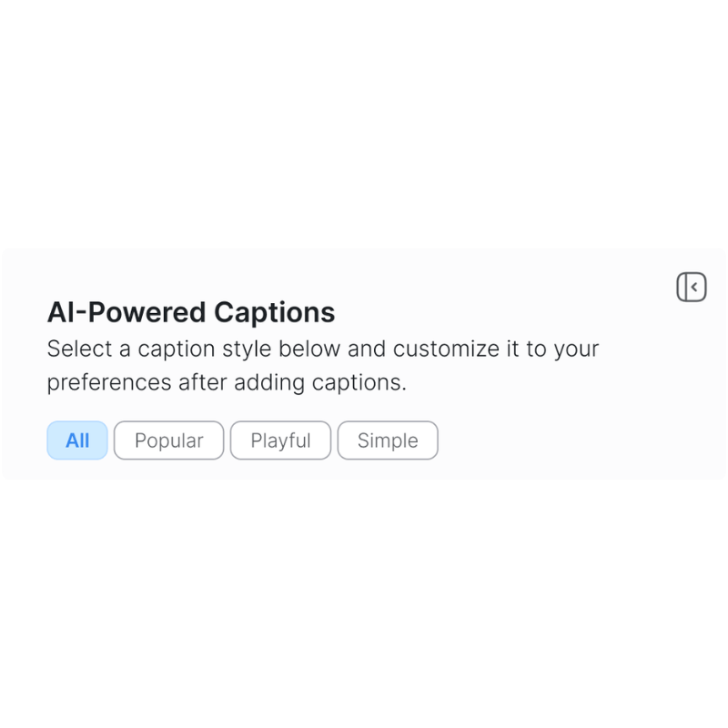
Task: Hide the captions panel using sidebar icon
Action: (x=692, y=287)
